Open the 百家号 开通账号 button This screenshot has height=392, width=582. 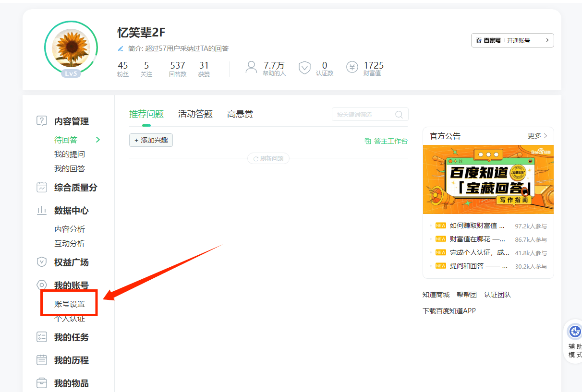point(512,40)
